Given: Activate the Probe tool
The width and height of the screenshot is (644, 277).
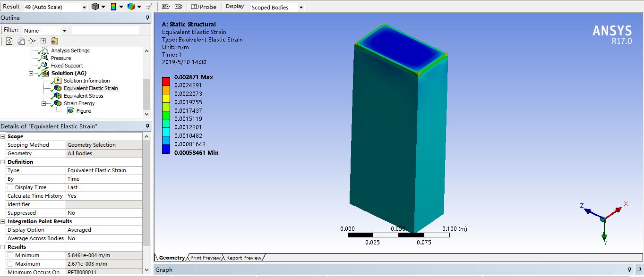Looking at the screenshot, I should [x=204, y=7].
